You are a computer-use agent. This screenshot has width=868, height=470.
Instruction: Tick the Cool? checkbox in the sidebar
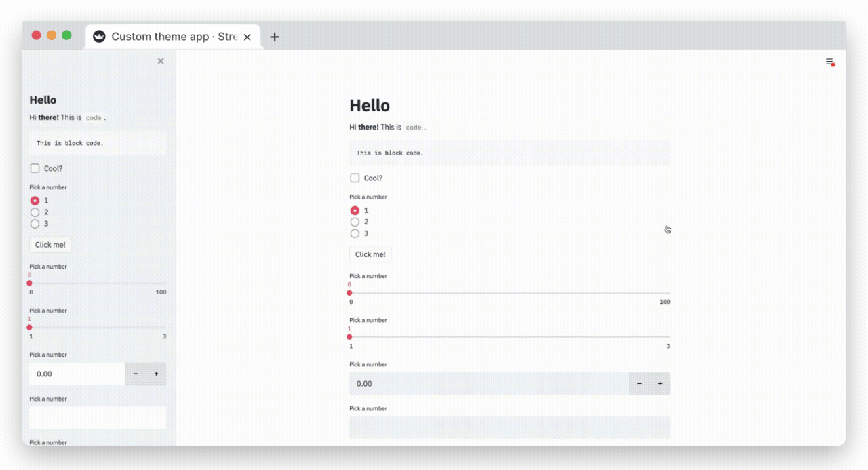click(x=35, y=168)
